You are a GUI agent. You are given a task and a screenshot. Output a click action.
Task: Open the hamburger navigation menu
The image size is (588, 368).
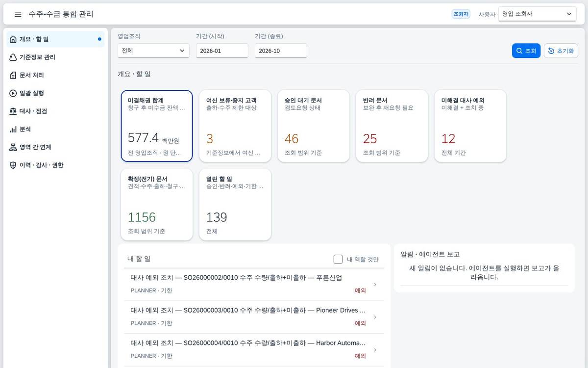pos(18,14)
